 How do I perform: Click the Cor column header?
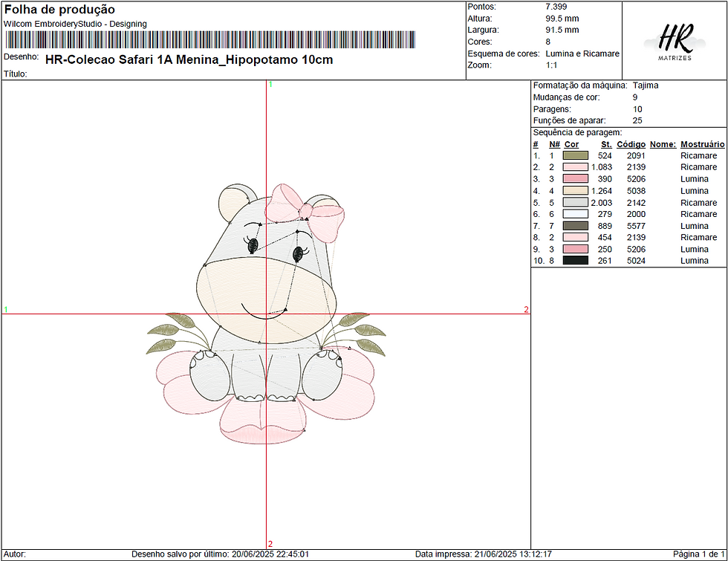coord(571,144)
